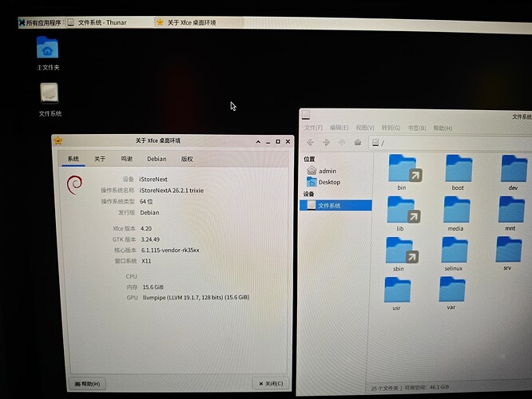The height and width of the screenshot is (399, 532).
Task: Maximize the About Xfce window
Action: (x=278, y=142)
